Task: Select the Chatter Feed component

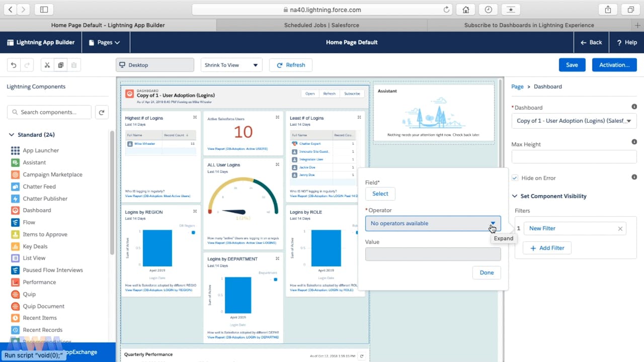Action: pos(39,187)
